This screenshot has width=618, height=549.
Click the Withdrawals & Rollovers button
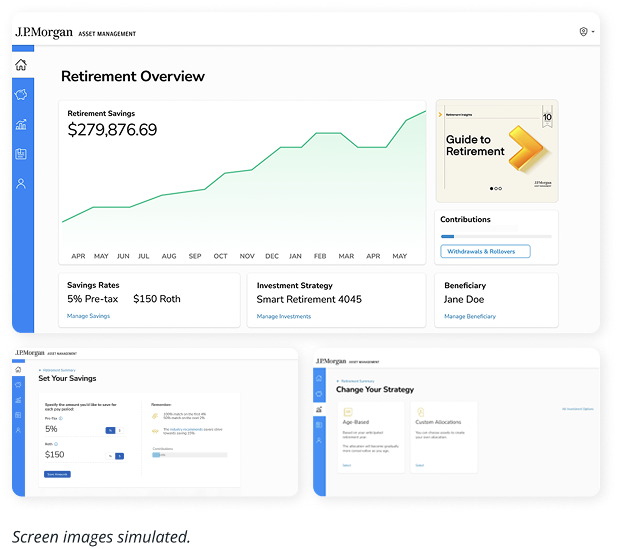[x=485, y=251]
